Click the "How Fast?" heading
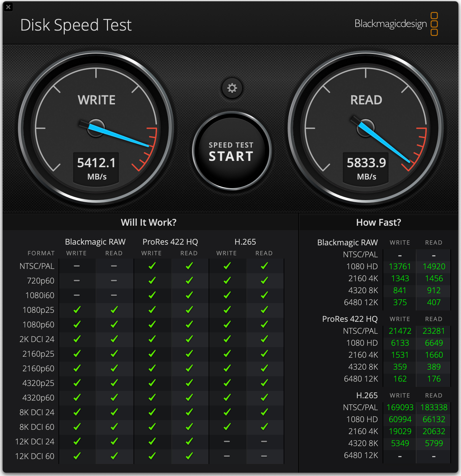 (x=379, y=222)
